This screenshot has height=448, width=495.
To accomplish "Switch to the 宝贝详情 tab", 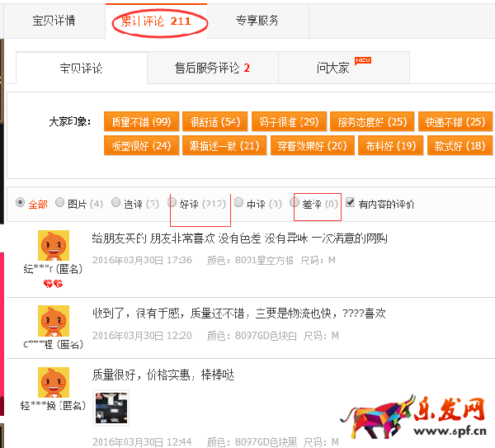I will (x=54, y=21).
